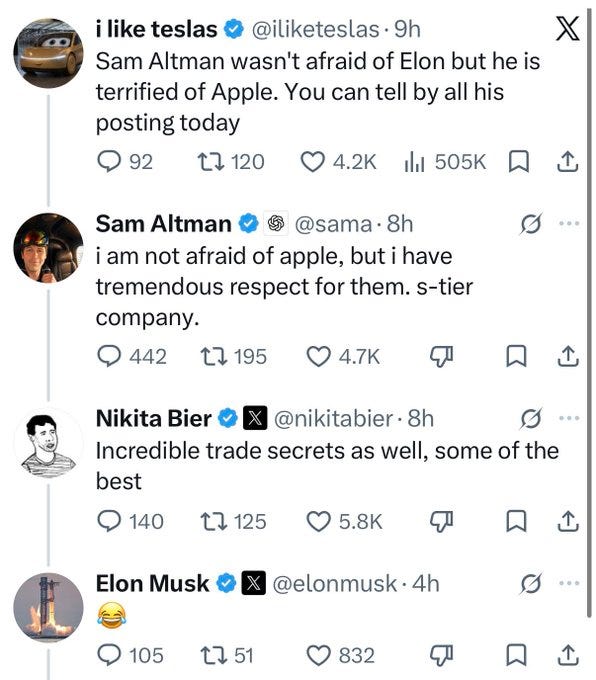596x680 pixels.
Task: Click the vertical scrollbar on the right edge
Action: [589, 312]
